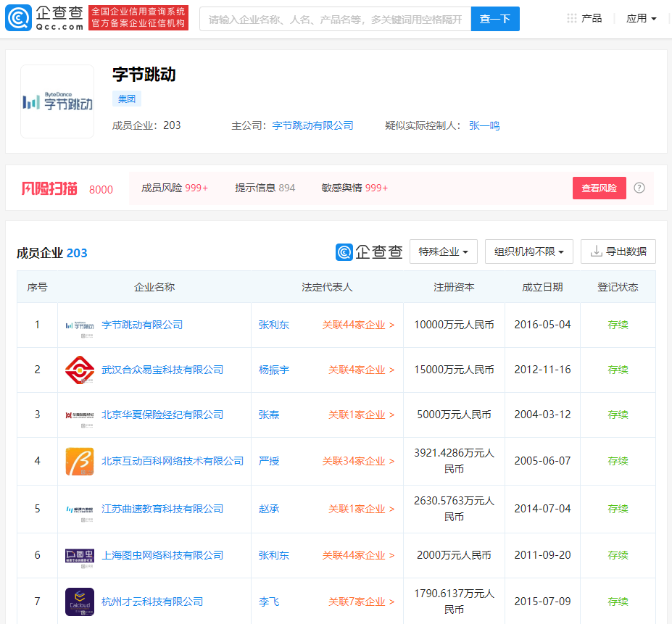Viewport: 672px width, 624px height.
Task: Open legal representative 张利东 in row 1
Action: (x=274, y=325)
